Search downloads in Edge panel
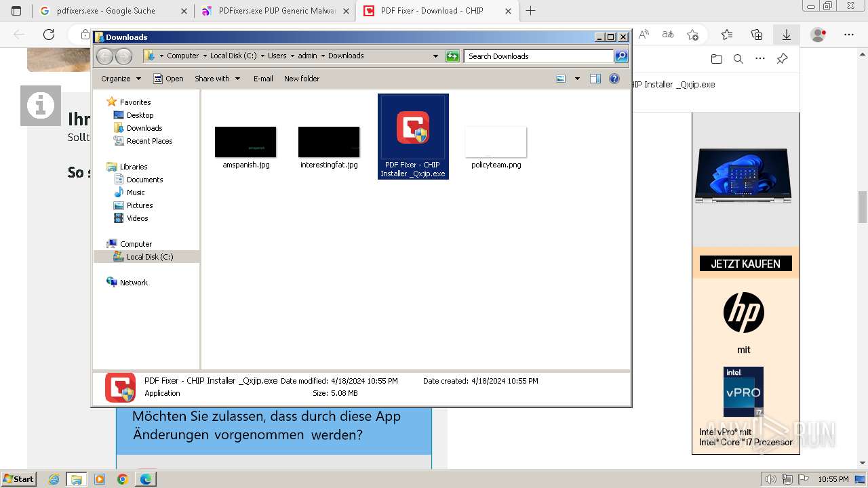Image resolution: width=868 pixels, height=488 pixels. click(x=738, y=59)
